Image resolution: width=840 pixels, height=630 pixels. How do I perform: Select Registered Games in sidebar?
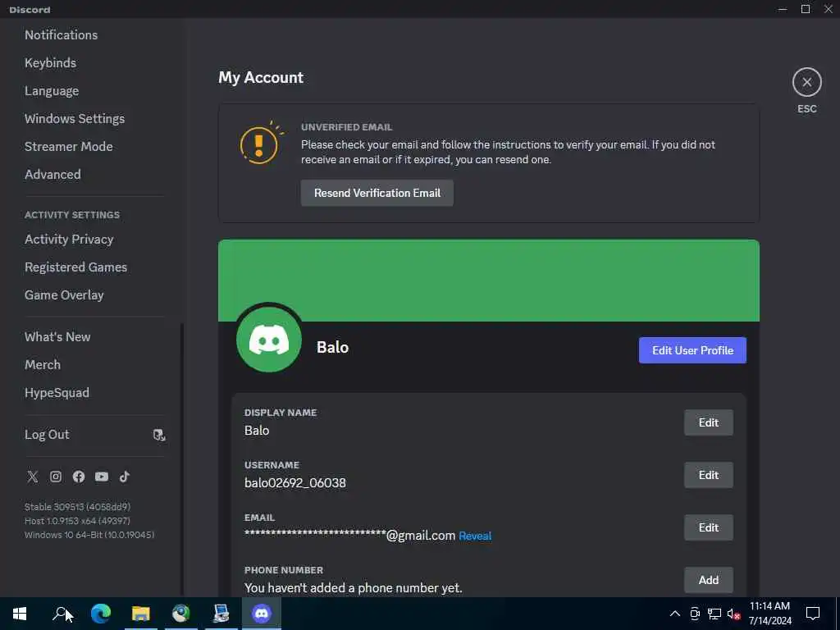75,267
